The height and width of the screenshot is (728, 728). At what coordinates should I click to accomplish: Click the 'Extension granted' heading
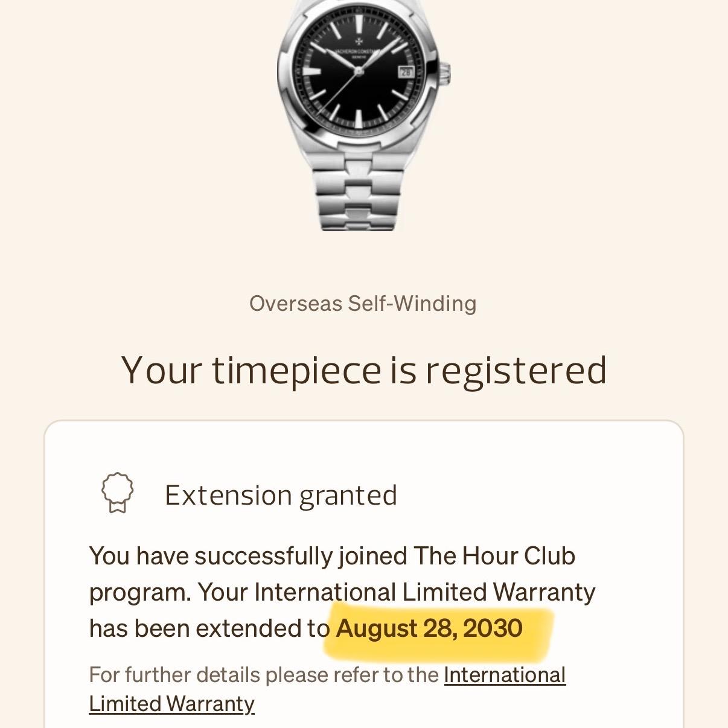(x=281, y=495)
